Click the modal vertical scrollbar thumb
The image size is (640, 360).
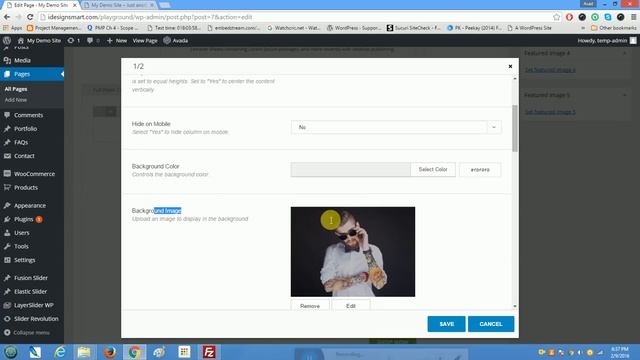[515, 129]
